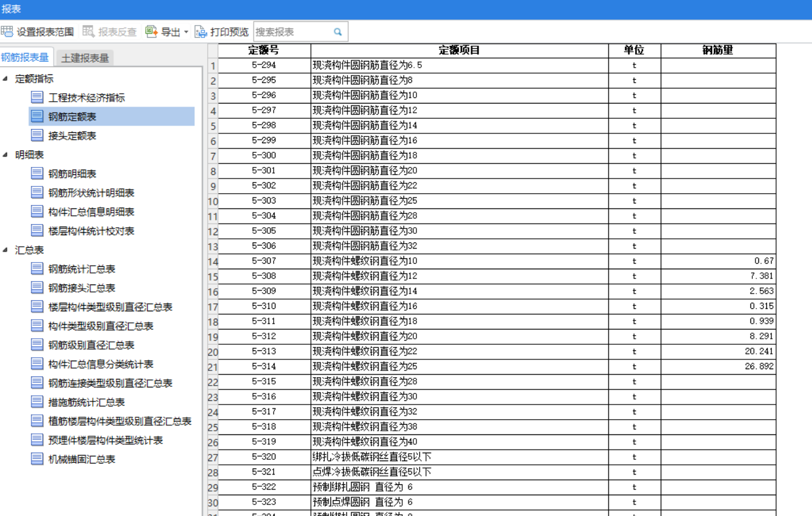
Task: Click the 设置报表范围 toolbar icon
Action: [x=7, y=32]
